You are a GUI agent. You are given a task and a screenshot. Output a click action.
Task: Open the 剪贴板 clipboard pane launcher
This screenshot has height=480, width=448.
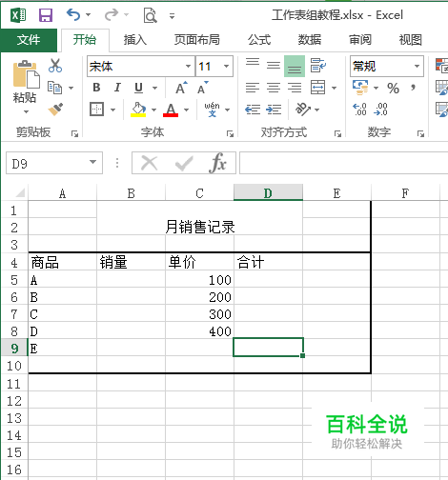click(74, 134)
